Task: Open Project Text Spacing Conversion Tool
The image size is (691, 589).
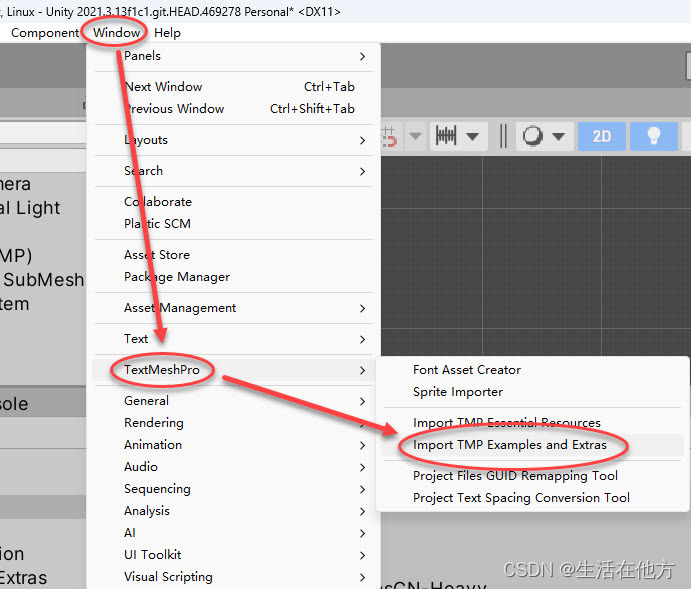Action: (x=532, y=498)
